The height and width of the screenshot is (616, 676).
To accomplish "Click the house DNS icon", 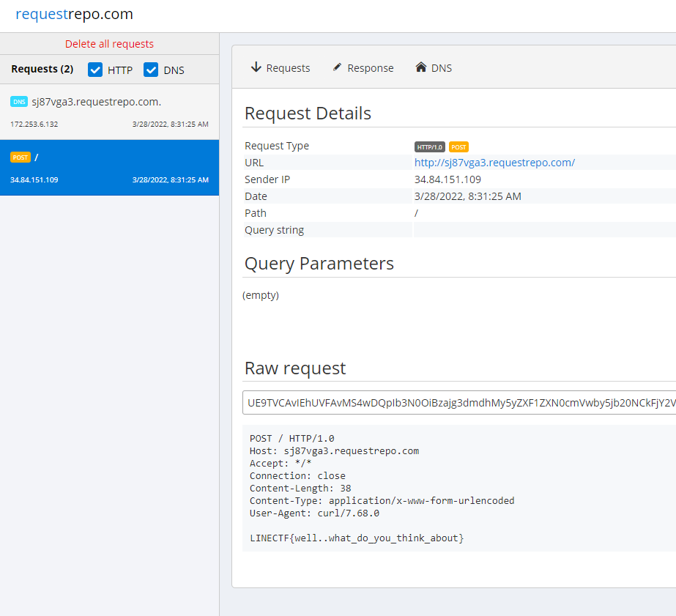I will pyautogui.click(x=421, y=67).
